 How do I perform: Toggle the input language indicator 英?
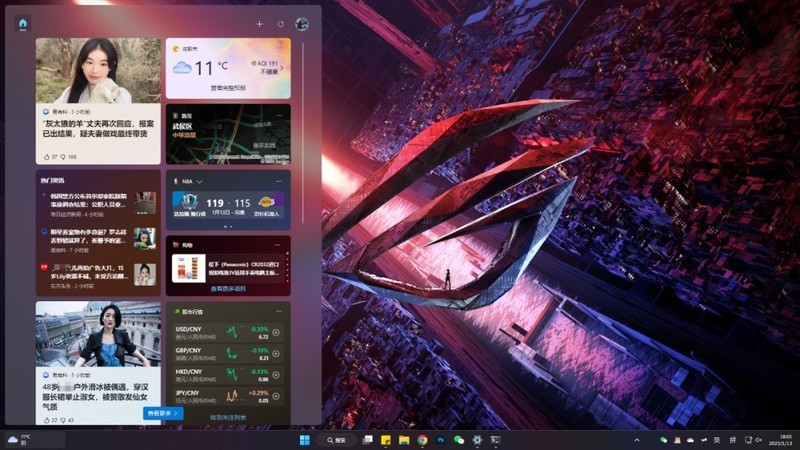coord(717,440)
